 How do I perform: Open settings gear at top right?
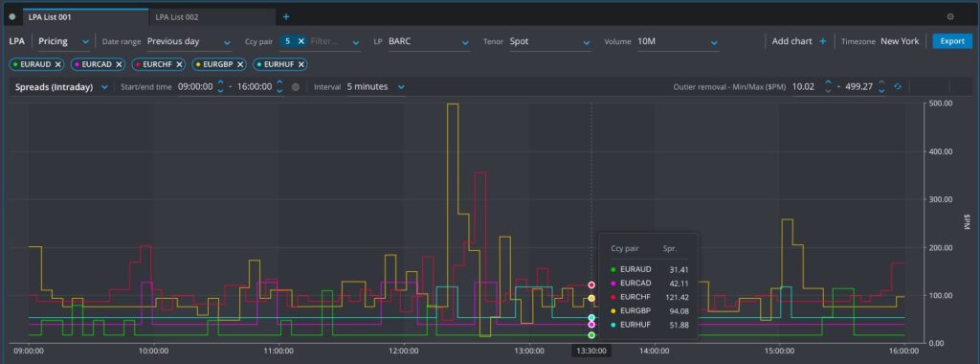click(x=950, y=17)
